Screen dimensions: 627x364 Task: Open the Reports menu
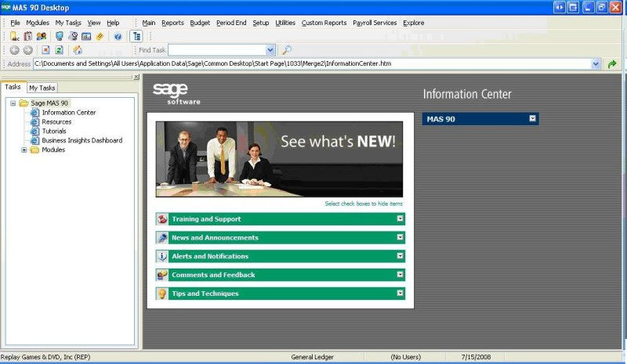(172, 23)
